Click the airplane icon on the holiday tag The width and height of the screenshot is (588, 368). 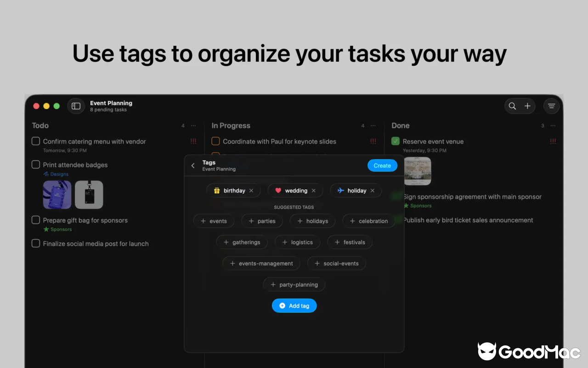point(340,190)
